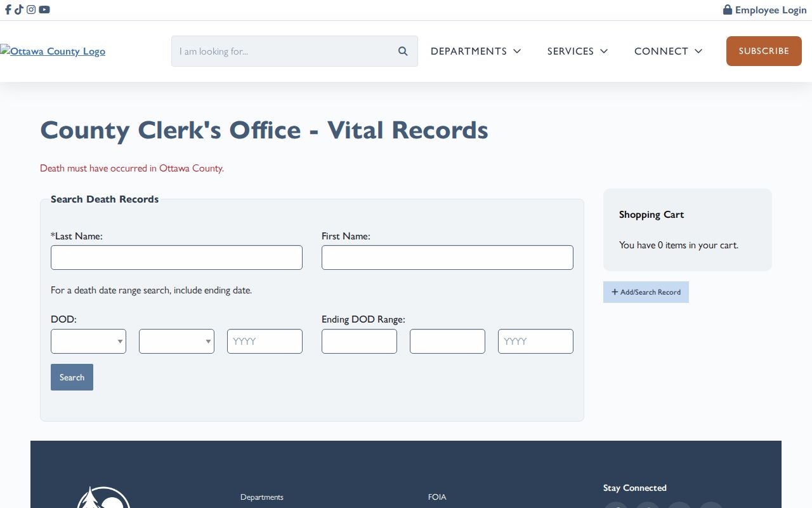Select the first Ending DOD Range box
This screenshot has height=508, width=812.
point(359,341)
